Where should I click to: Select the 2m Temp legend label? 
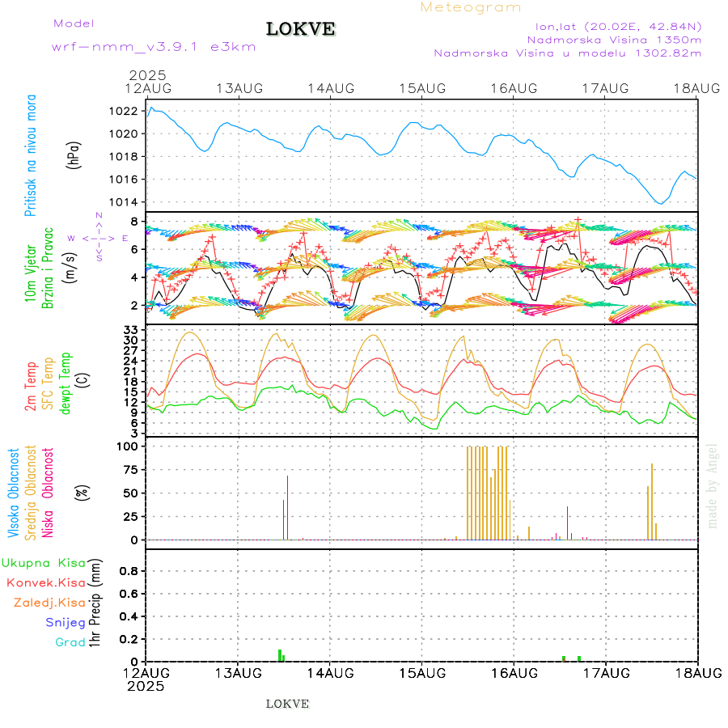tap(31, 387)
